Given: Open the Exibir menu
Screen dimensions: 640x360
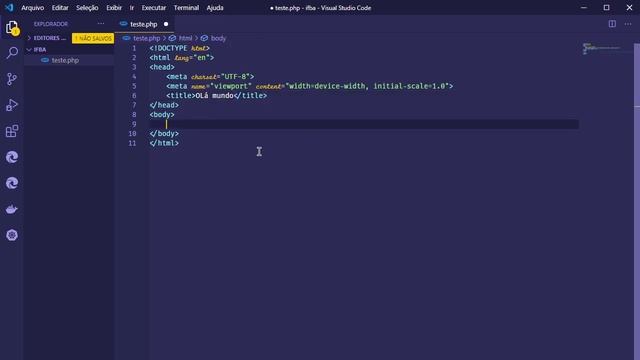Looking at the screenshot, I should (x=114, y=8).
